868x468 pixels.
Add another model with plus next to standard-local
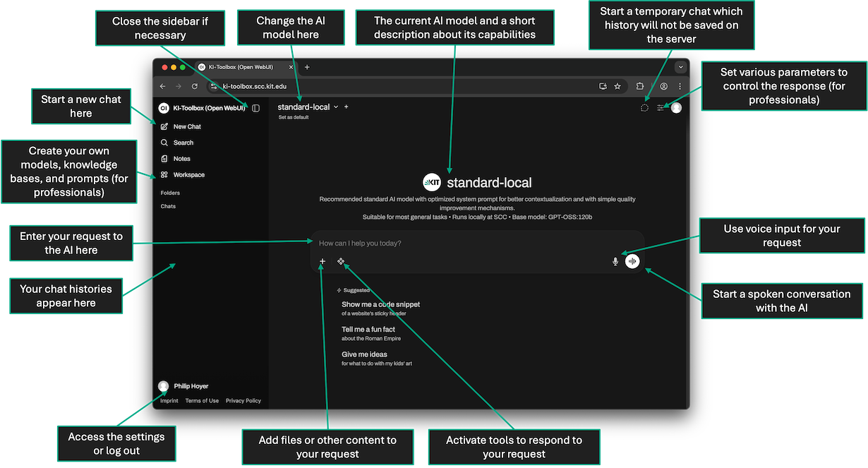coord(346,107)
